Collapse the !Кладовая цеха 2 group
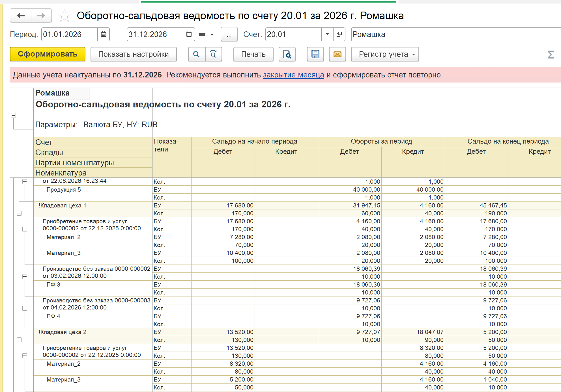The image size is (561, 392). tap(19, 340)
